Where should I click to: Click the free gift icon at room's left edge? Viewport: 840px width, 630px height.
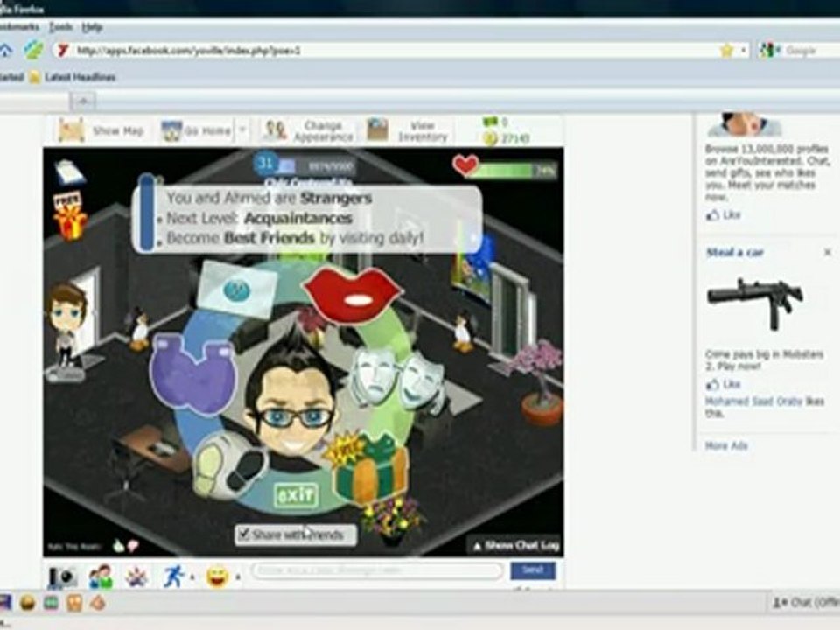(70, 215)
